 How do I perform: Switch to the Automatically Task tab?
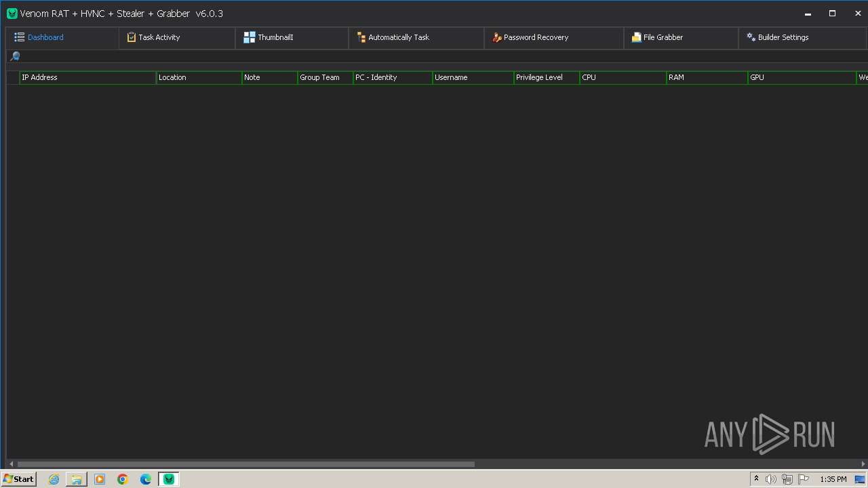click(x=416, y=37)
